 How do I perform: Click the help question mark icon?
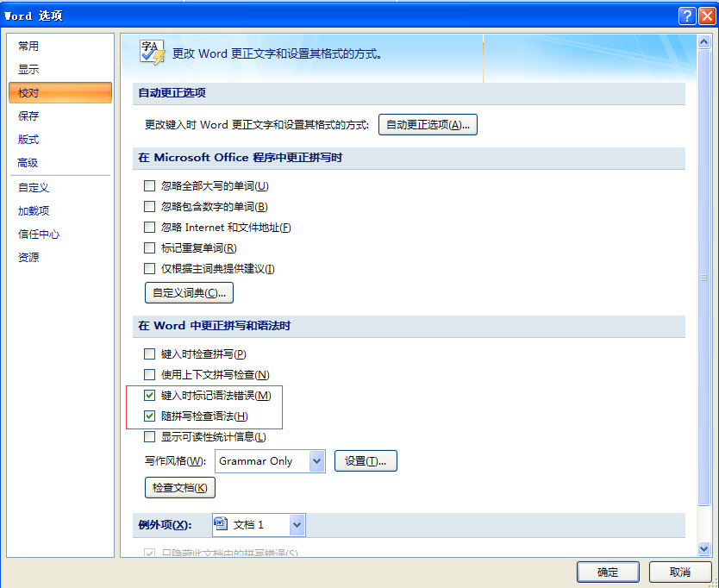point(687,16)
